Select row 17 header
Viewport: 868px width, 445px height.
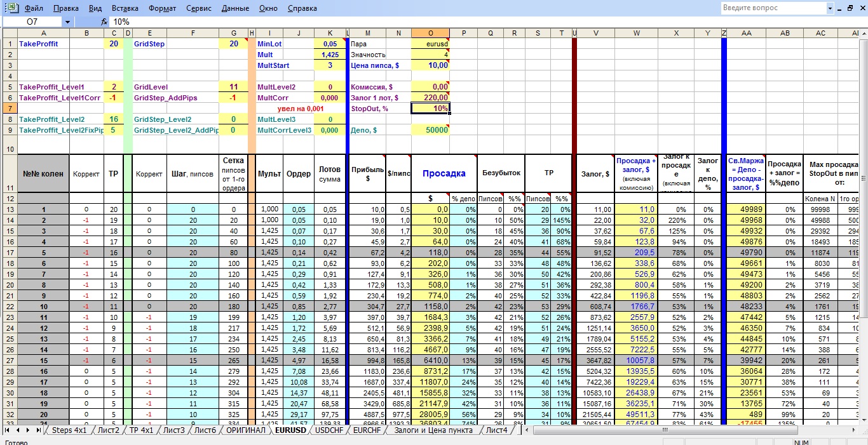(x=9, y=253)
